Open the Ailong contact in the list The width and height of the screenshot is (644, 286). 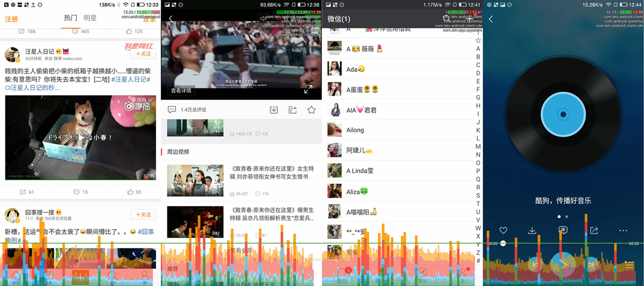click(x=355, y=130)
